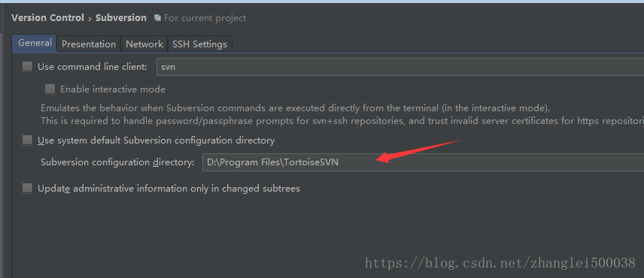This screenshot has height=278, width=644.
Task: Click the 'This is required to handle password' hint
Action: point(342,121)
